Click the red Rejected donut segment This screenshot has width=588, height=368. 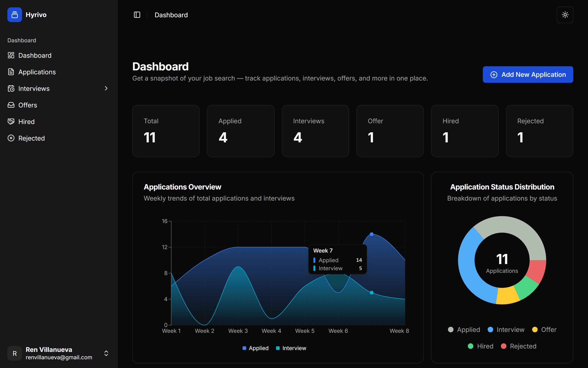pyautogui.click(x=537, y=271)
